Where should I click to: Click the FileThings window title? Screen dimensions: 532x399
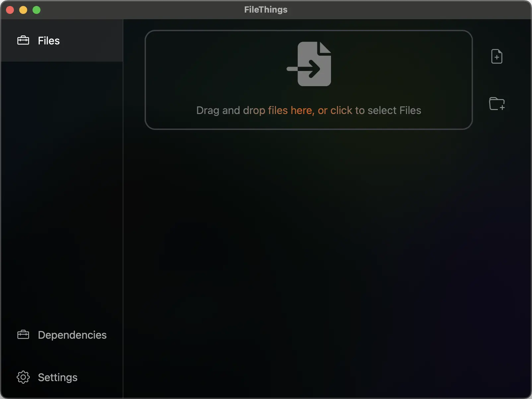pyautogui.click(x=265, y=10)
